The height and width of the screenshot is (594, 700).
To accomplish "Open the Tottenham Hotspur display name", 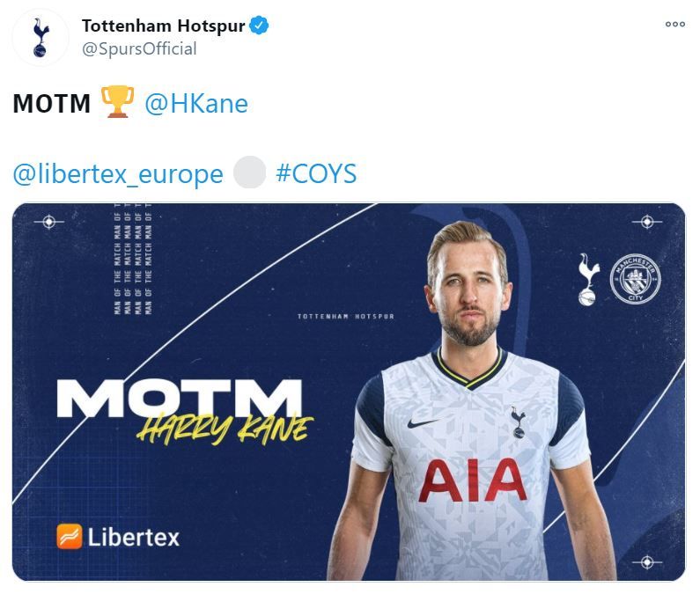I will (164, 26).
